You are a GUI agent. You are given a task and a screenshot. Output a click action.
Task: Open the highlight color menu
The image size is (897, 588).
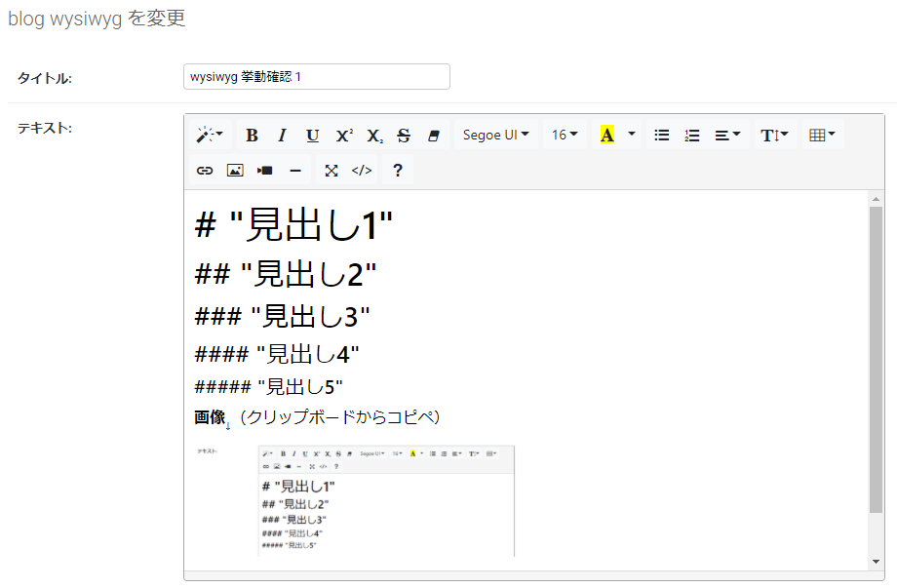pyautogui.click(x=629, y=135)
